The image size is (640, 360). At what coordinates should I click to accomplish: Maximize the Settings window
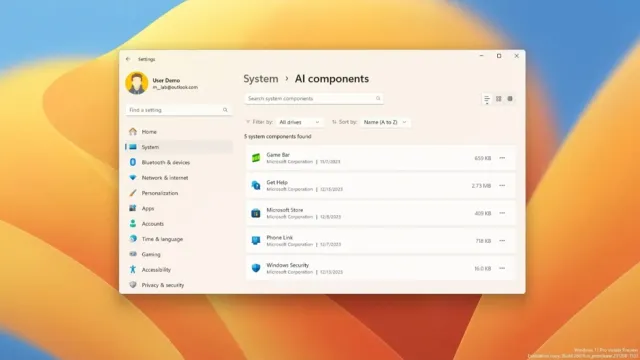pyautogui.click(x=499, y=56)
